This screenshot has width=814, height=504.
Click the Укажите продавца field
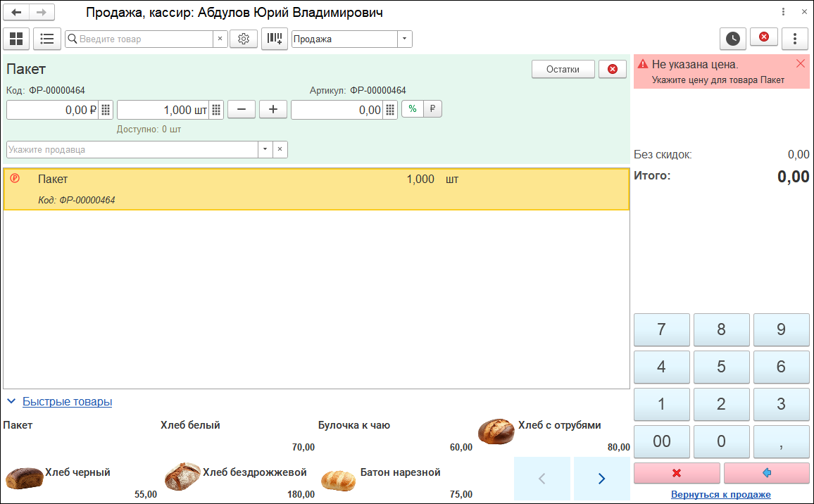(x=132, y=149)
